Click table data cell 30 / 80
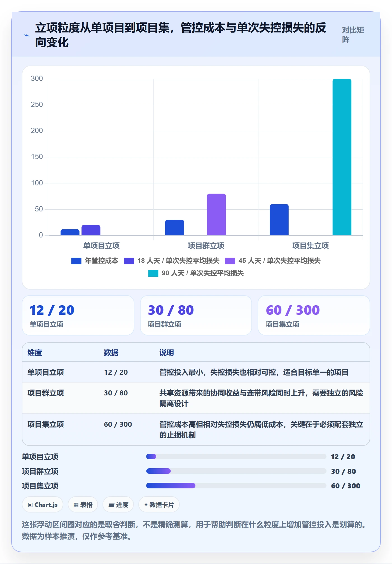Viewport: 392px width, 564px height. (116, 393)
